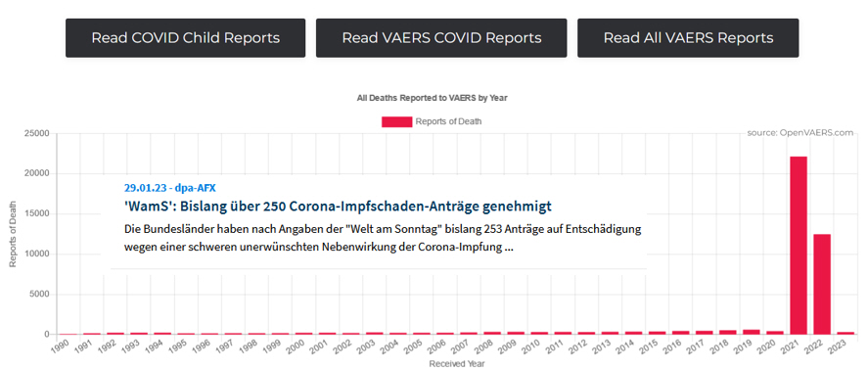Open the WamS Corona-Impfschaden headline link
868x369 pixels.
pyautogui.click(x=338, y=207)
